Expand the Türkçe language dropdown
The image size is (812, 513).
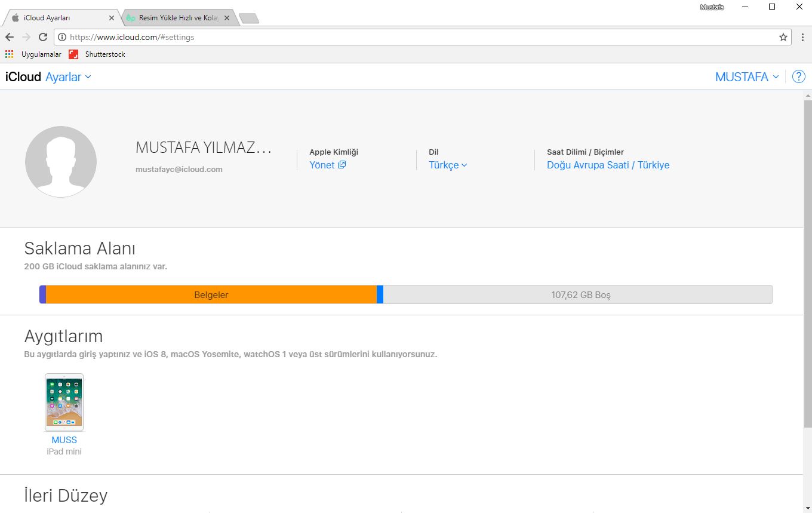point(448,165)
